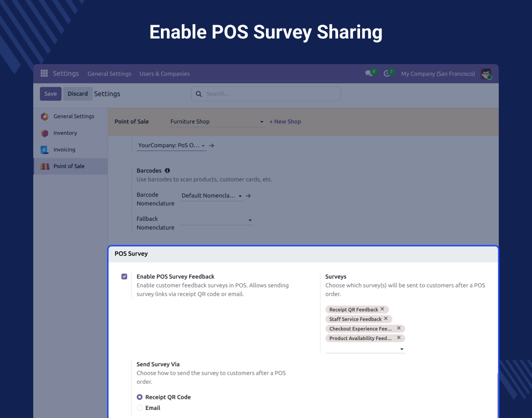Screen dimensions: 532x418
Task: Click the Inventory sidebar icon
Action: (x=45, y=133)
